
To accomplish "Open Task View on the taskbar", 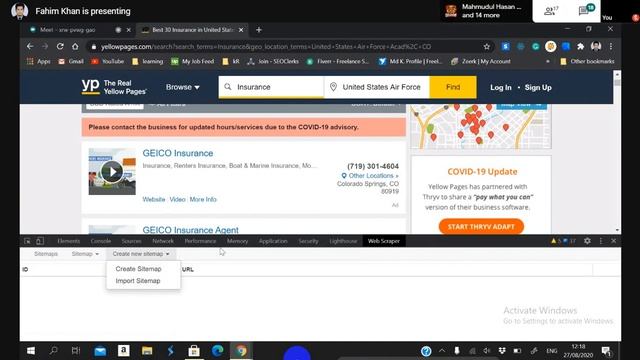I will [x=76, y=351].
